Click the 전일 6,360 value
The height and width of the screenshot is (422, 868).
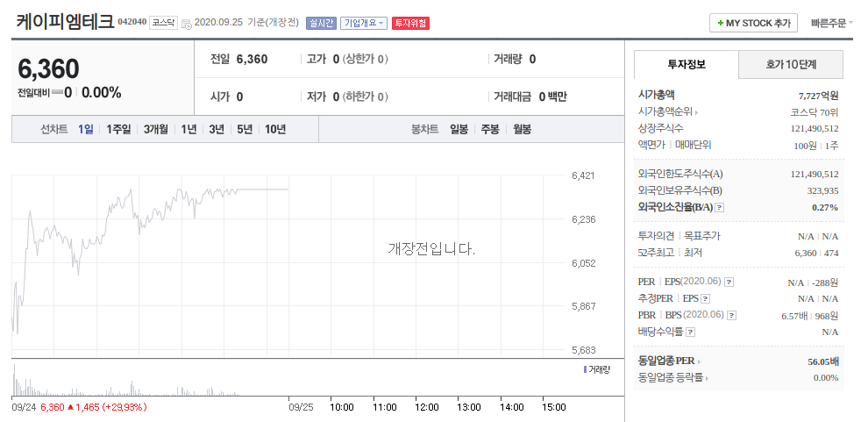252,60
